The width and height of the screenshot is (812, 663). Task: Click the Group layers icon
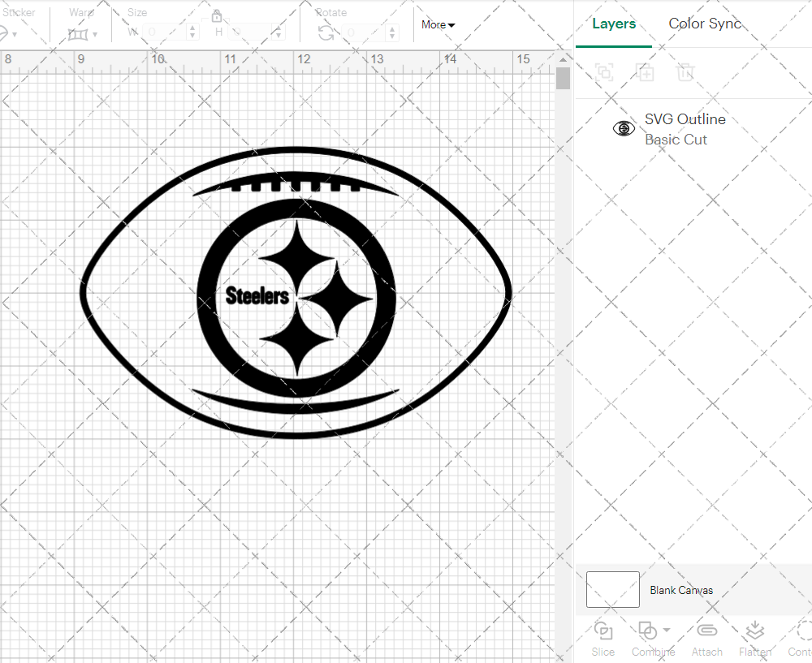coord(603,72)
